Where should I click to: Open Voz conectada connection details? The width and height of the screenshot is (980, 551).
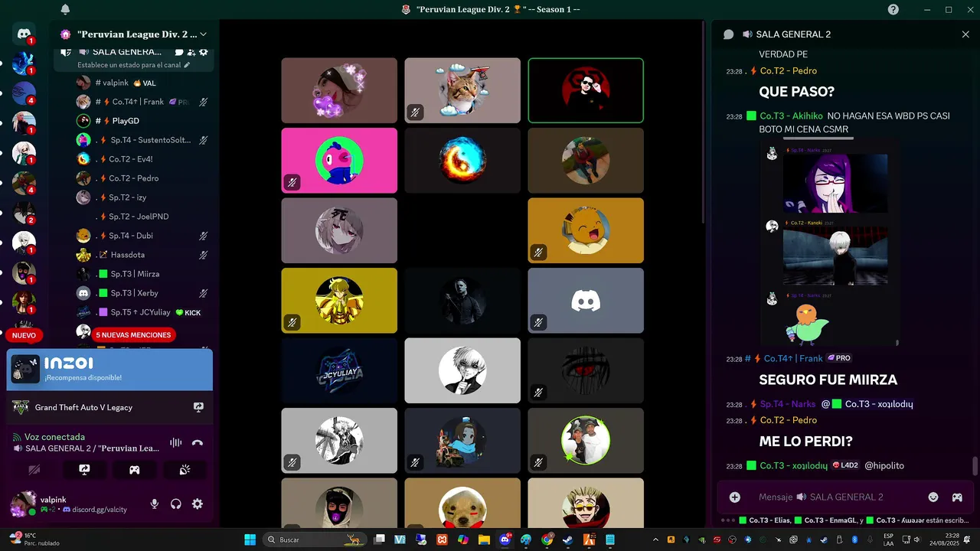54,437
